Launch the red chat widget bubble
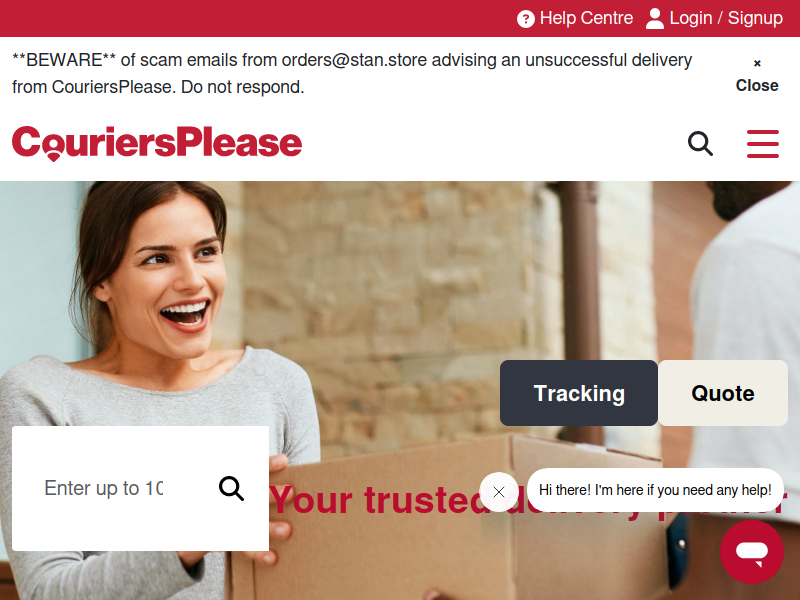Viewport: 800px width, 600px height. tap(752, 552)
